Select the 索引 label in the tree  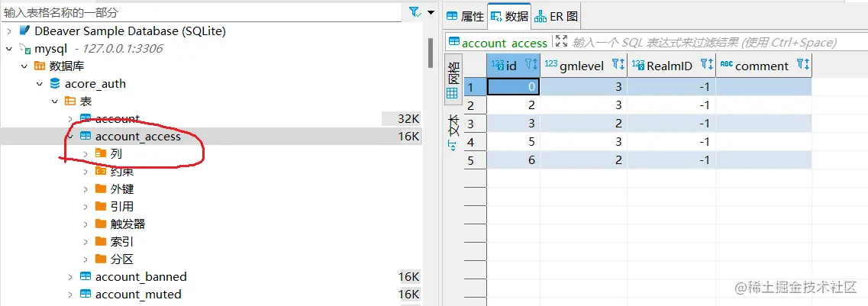tap(122, 242)
